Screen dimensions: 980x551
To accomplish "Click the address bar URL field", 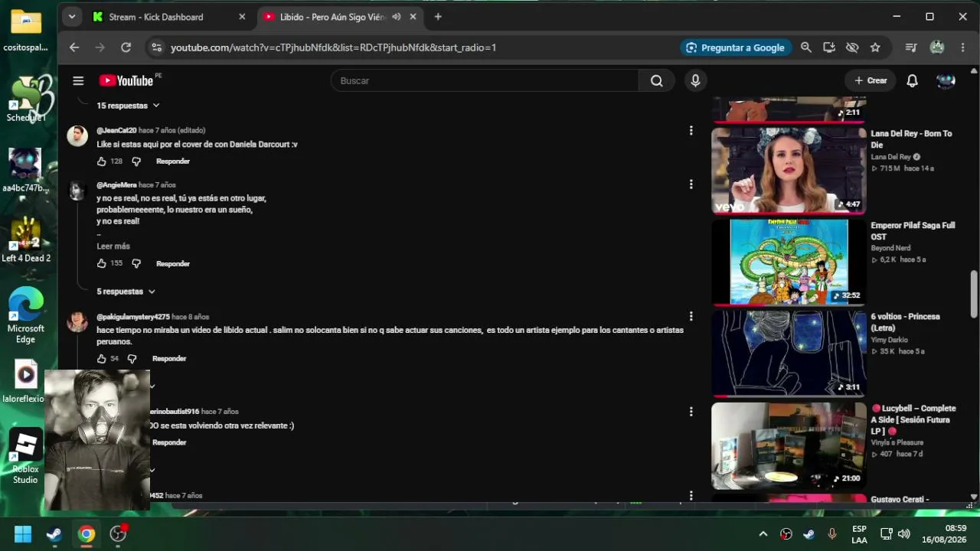I will tap(333, 47).
